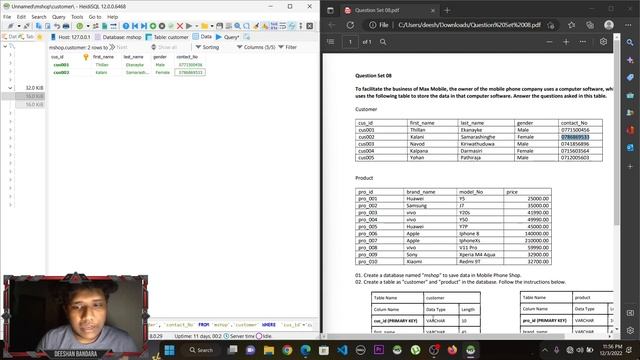Delete selected row with dark circle icon
Screen dimensions: 640x360
[162, 26]
